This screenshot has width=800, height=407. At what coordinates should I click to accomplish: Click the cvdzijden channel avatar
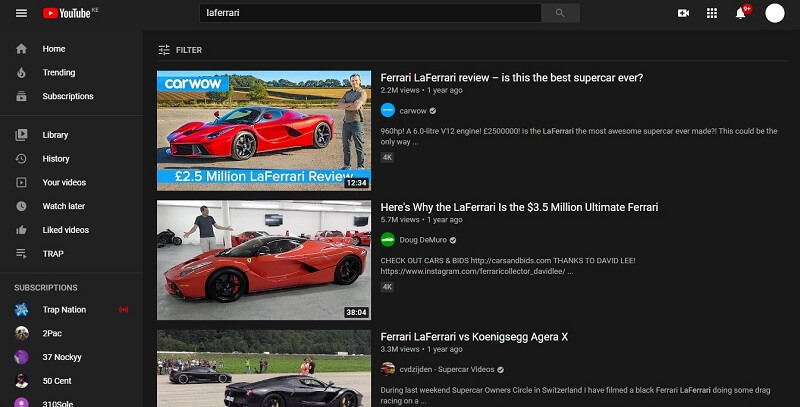coord(388,369)
